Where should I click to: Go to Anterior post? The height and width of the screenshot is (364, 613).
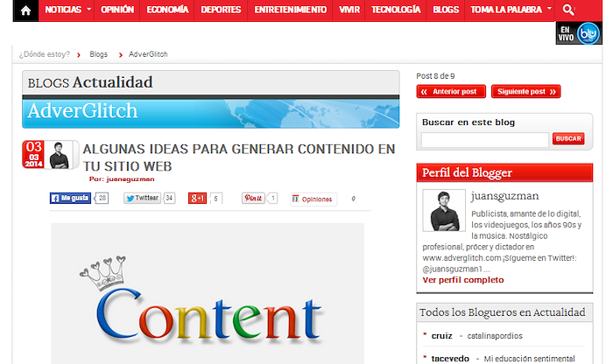(451, 91)
